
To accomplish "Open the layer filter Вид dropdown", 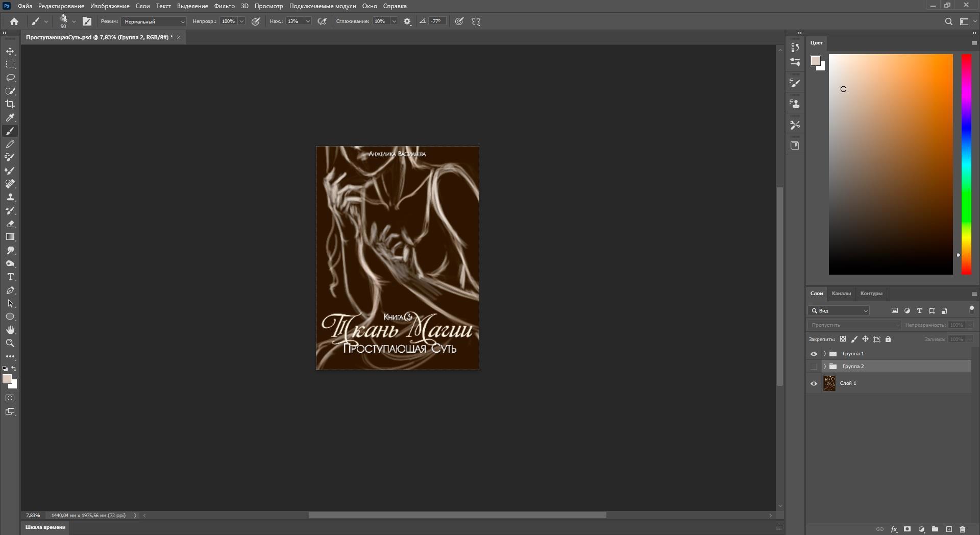I will click(x=839, y=311).
